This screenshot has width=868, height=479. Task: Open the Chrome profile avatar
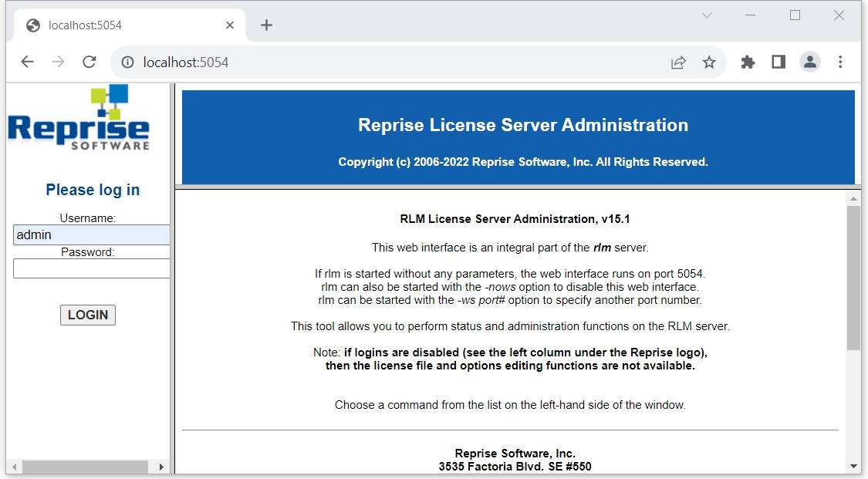pos(809,62)
